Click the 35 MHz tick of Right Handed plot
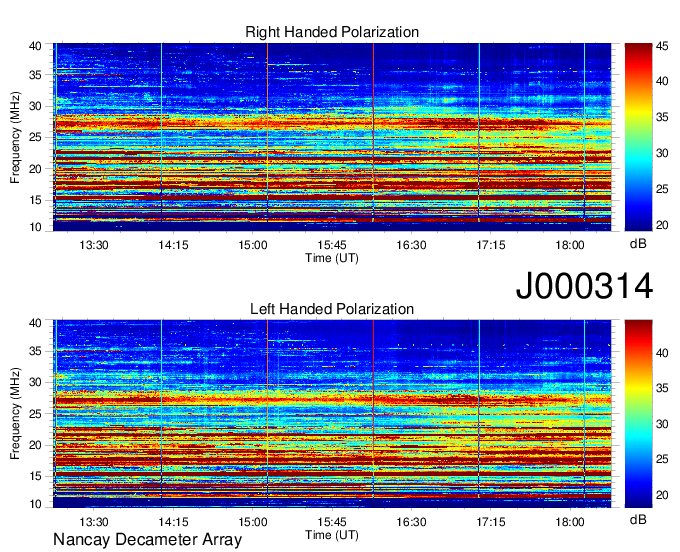This screenshot has height=552, width=680. click(35, 75)
